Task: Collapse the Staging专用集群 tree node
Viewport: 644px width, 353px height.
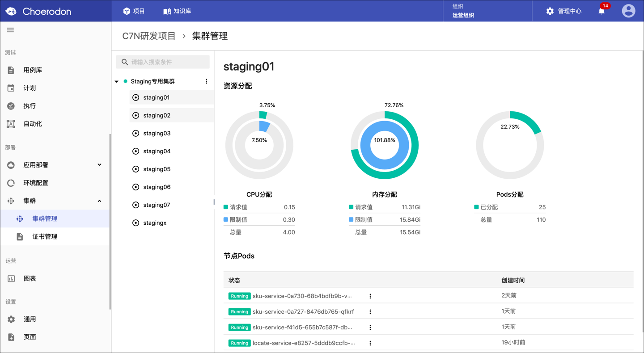Action: tap(117, 81)
